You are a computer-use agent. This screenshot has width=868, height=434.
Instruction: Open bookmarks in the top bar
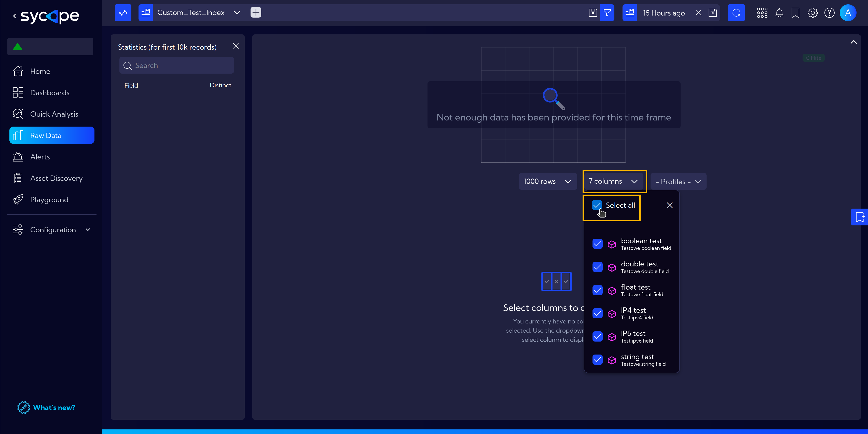[x=795, y=13]
